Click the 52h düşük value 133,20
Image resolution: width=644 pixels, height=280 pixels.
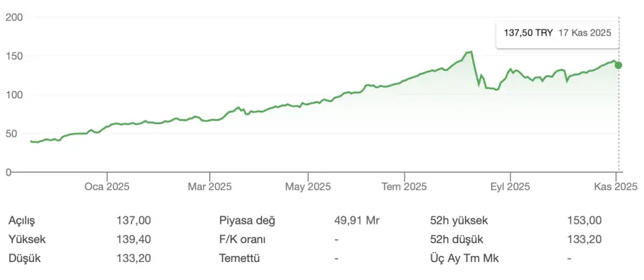pos(584,239)
